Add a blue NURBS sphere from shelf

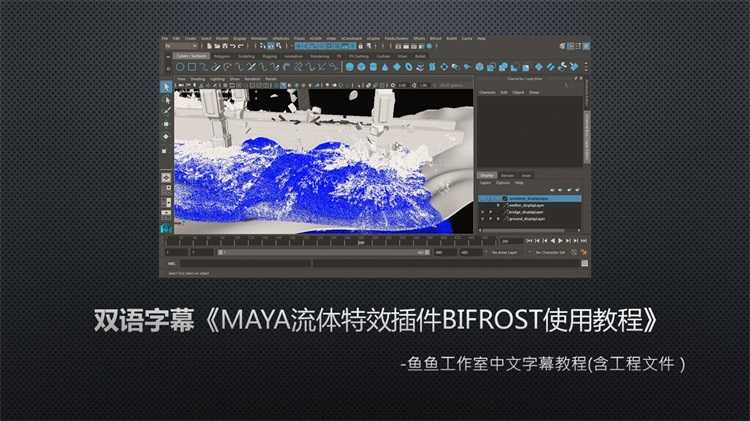(350, 67)
